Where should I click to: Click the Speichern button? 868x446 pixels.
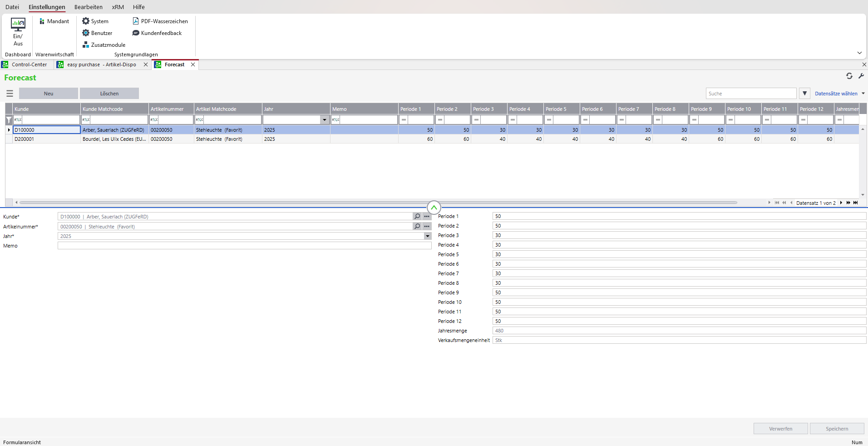pyautogui.click(x=837, y=429)
